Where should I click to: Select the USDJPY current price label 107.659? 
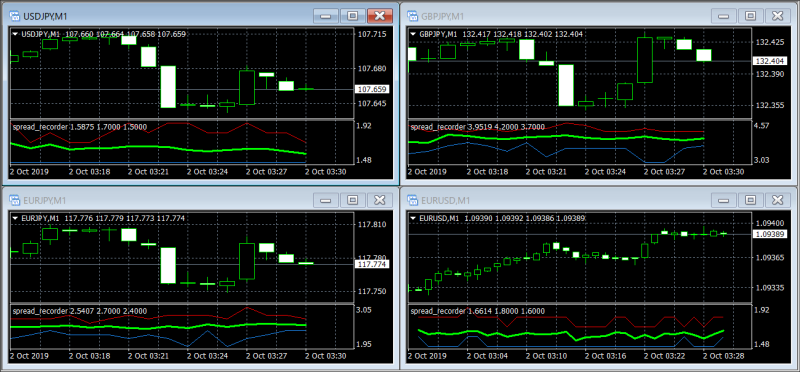(371, 89)
